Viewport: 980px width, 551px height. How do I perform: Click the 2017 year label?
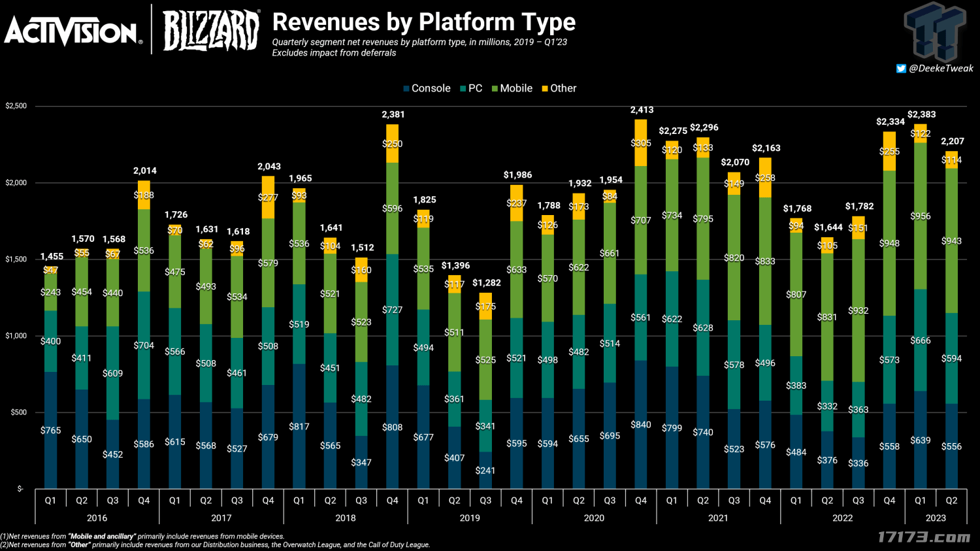(221, 518)
